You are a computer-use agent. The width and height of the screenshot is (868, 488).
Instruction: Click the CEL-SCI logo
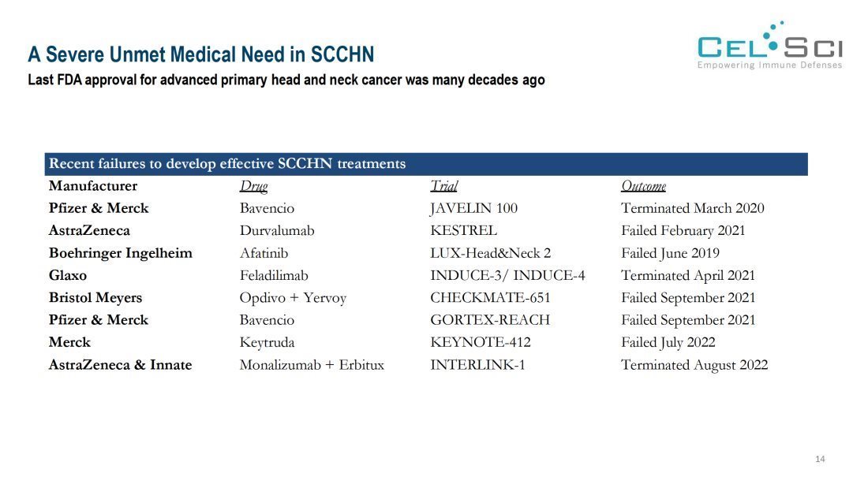pos(769,47)
